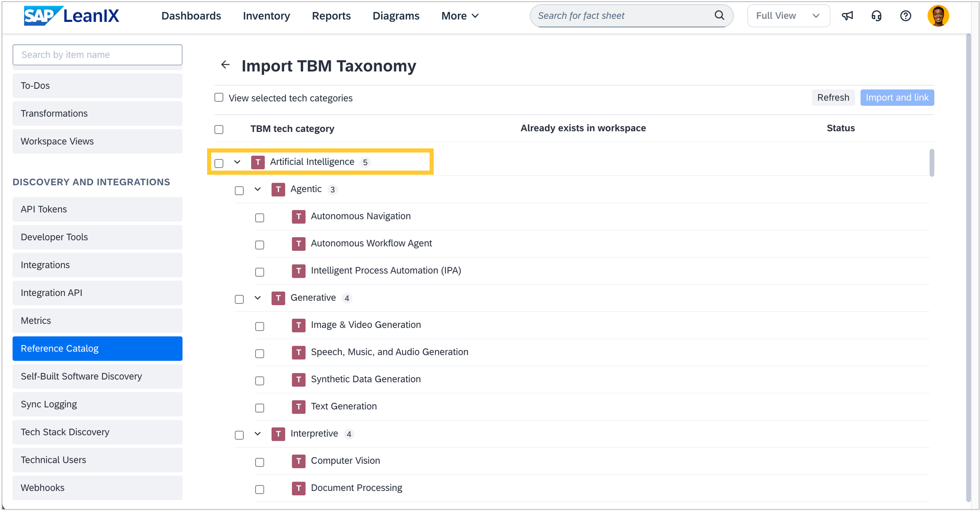
Task: Click the Refresh button
Action: pyautogui.click(x=833, y=97)
